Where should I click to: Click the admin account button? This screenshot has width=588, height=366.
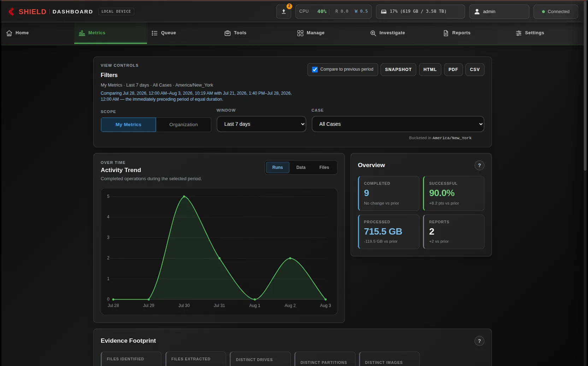point(499,12)
